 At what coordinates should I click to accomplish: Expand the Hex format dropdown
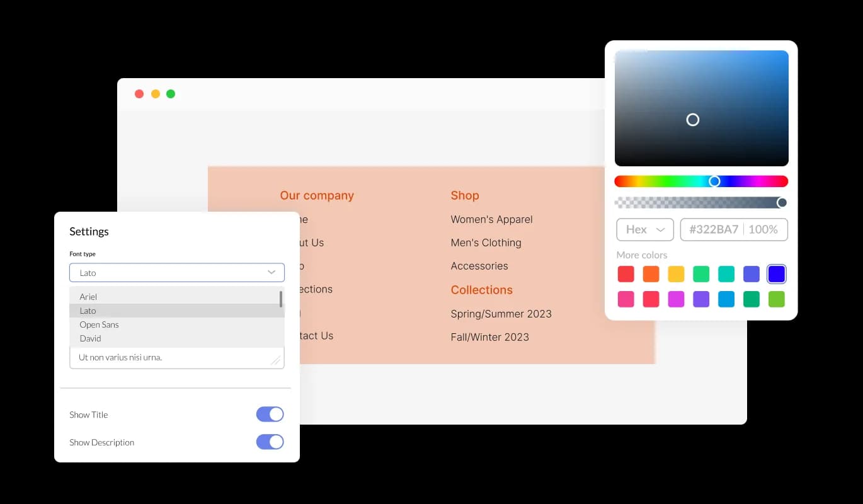point(644,229)
